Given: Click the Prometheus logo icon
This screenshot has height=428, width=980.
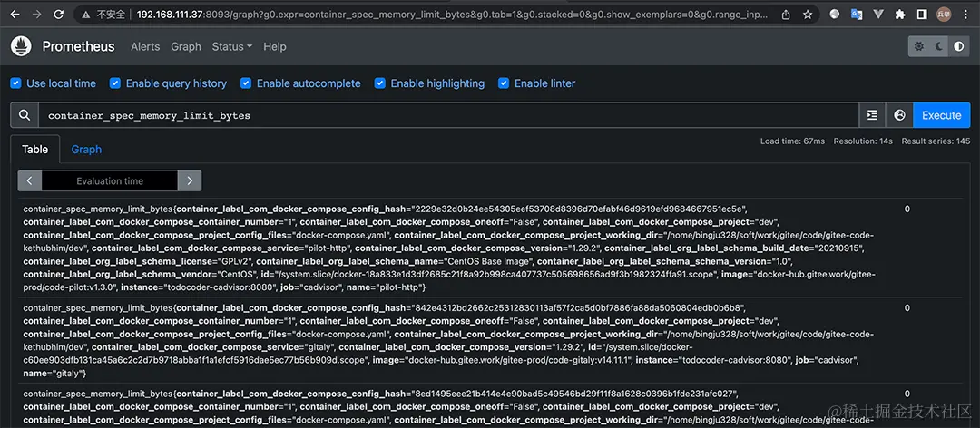Looking at the screenshot, I should coord(21,46).
